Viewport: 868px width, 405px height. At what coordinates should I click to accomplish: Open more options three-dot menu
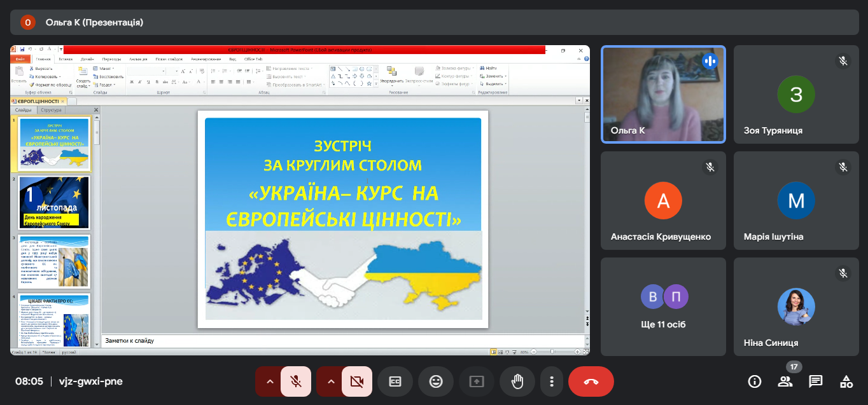coord(552,381)
